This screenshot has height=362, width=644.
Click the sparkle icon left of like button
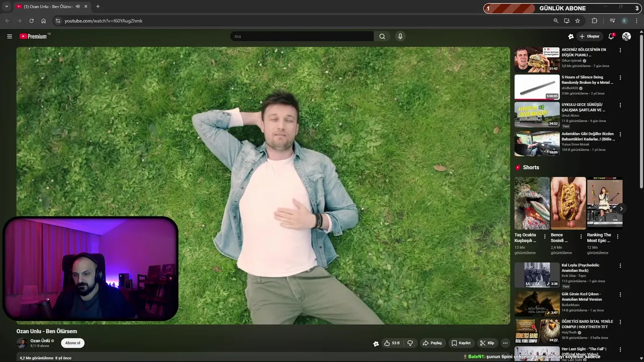click(376, 344)
